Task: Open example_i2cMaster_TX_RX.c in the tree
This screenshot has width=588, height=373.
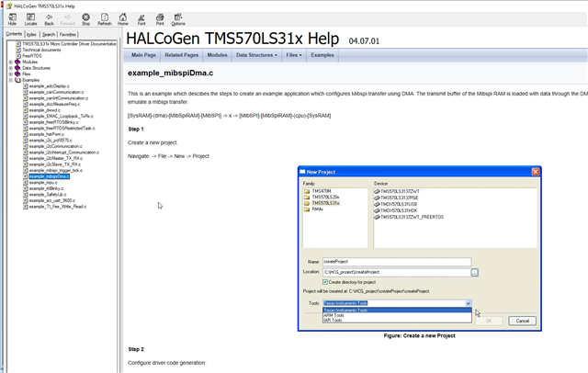Action: click(56, 158)
